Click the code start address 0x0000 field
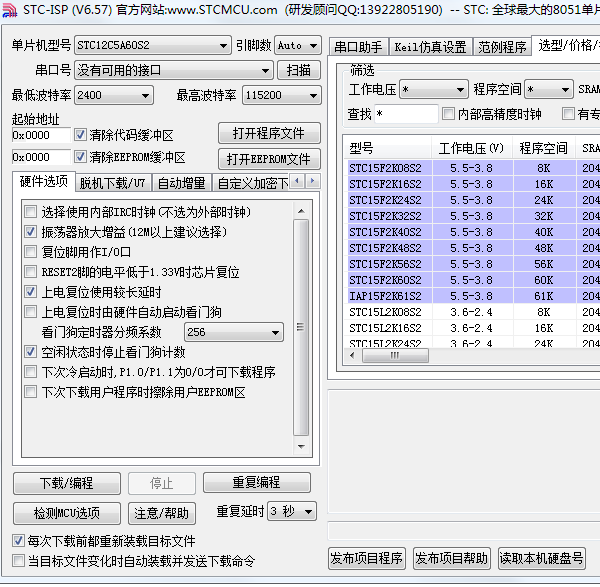The width and height of the screenshot is (600, 587). pyautogui.click(x=41, y=135)
